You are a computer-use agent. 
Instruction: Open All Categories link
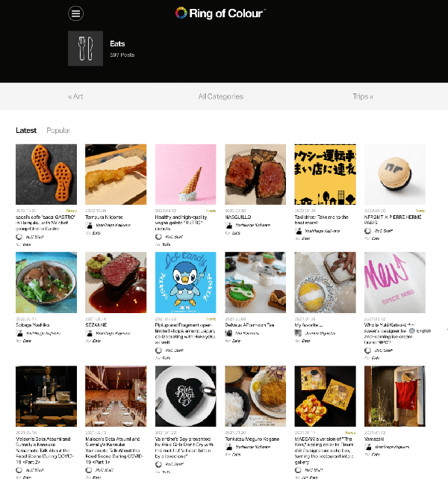click(220, 96)
